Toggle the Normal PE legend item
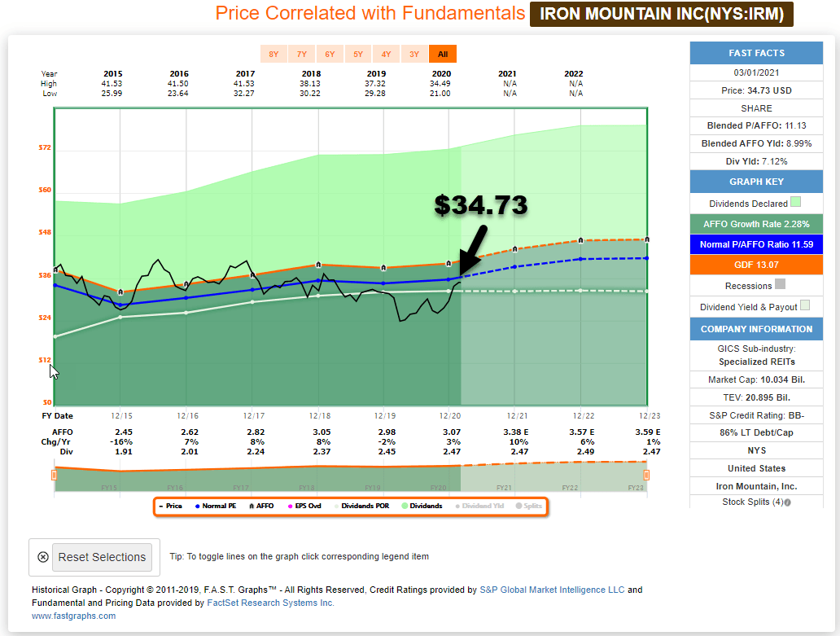Viewport: 840px width, 636px height. [x=216, y=506]
